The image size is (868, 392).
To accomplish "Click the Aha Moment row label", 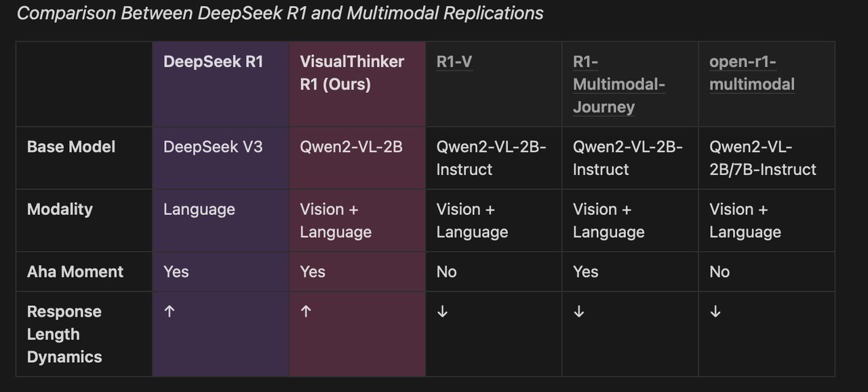I will pos(75,272).
